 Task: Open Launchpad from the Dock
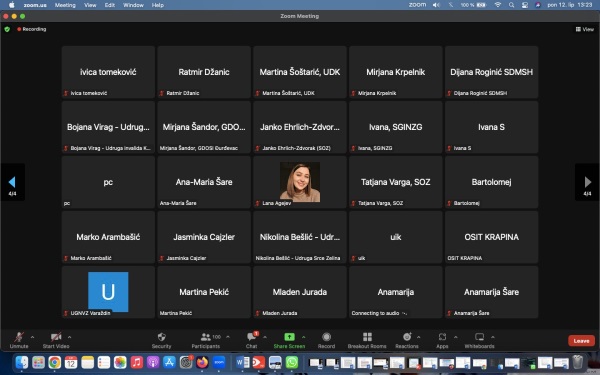38,362
